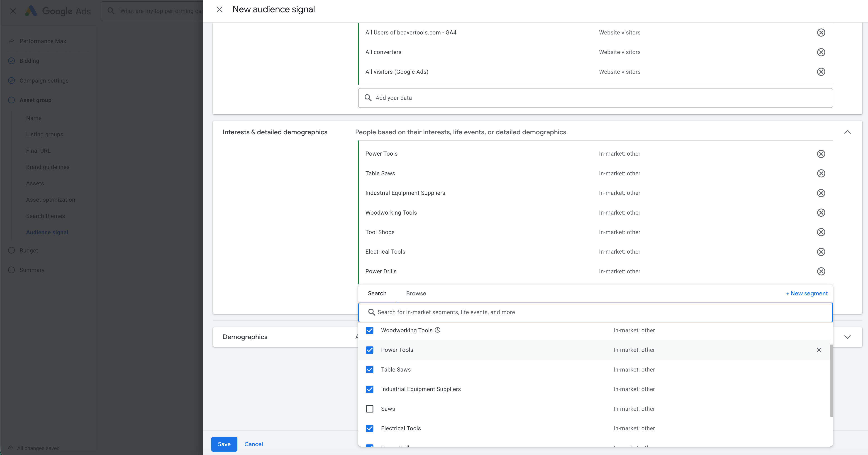Check the Saws checkbox
Viewport: 868px width, 455px height.
point(370,409)
